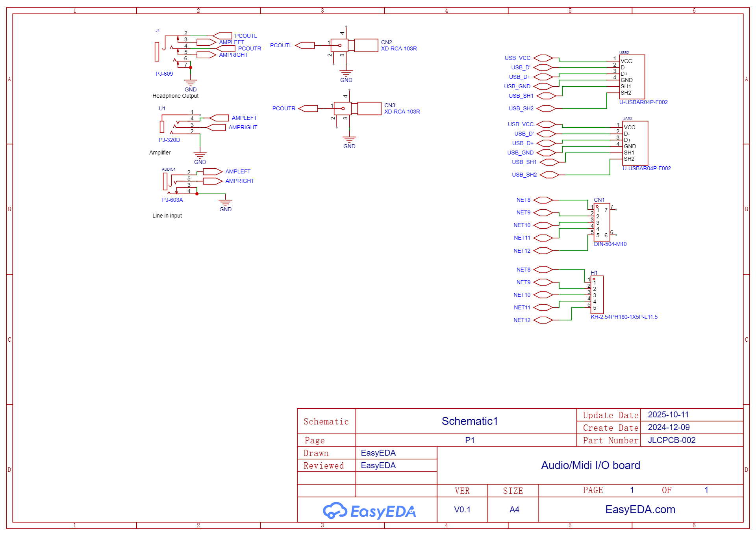The image size is (756, 536).
Task: Click the update date '2025-10-11'
Action: click(x=668, y=415)
